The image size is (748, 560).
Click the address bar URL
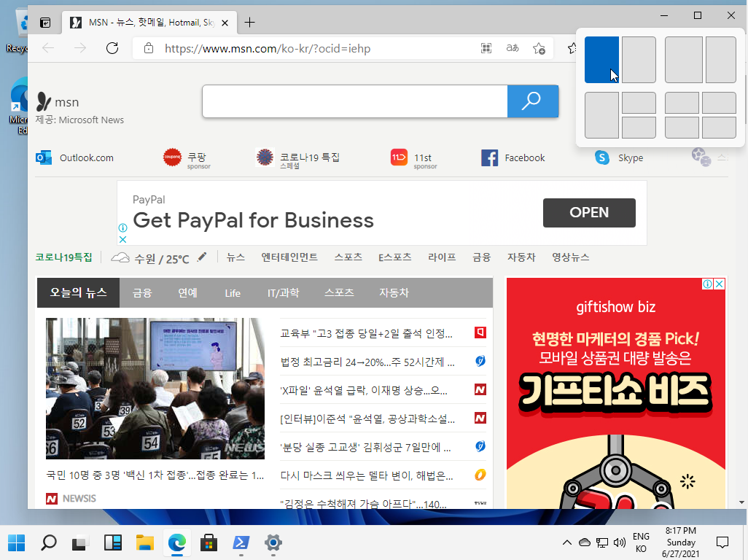(x=267, y=49)
